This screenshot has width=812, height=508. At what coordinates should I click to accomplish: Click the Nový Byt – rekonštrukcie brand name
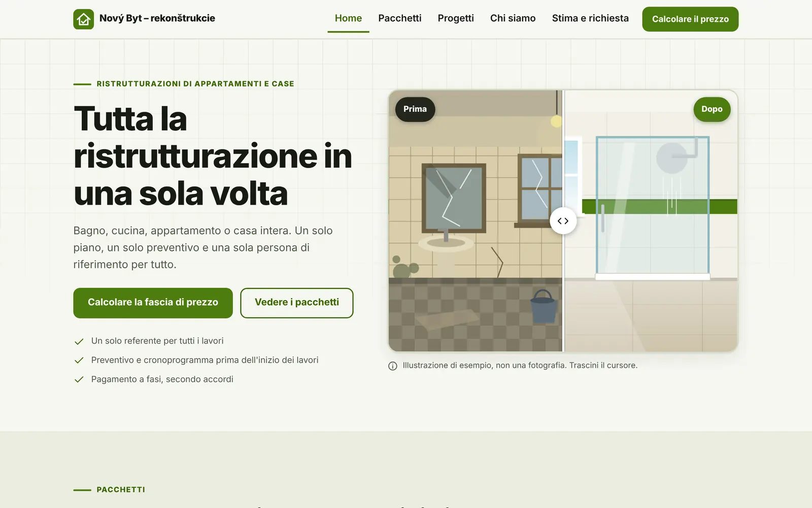point(157,18)
